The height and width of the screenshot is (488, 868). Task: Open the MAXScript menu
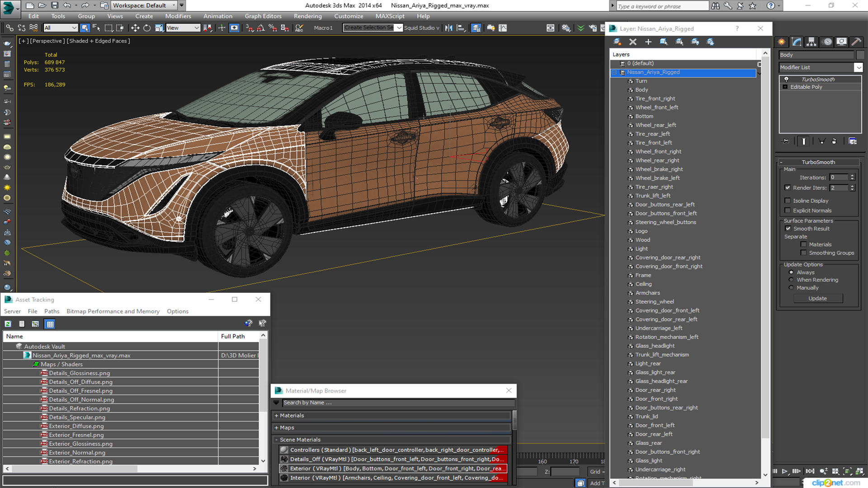click(x=390, y=16)
